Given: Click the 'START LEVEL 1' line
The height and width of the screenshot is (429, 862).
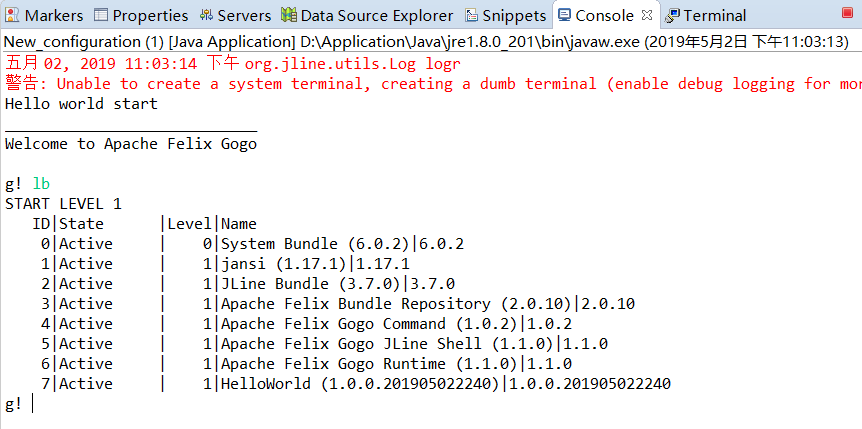Looking at the screenshot, I should [x=63, y=204].
